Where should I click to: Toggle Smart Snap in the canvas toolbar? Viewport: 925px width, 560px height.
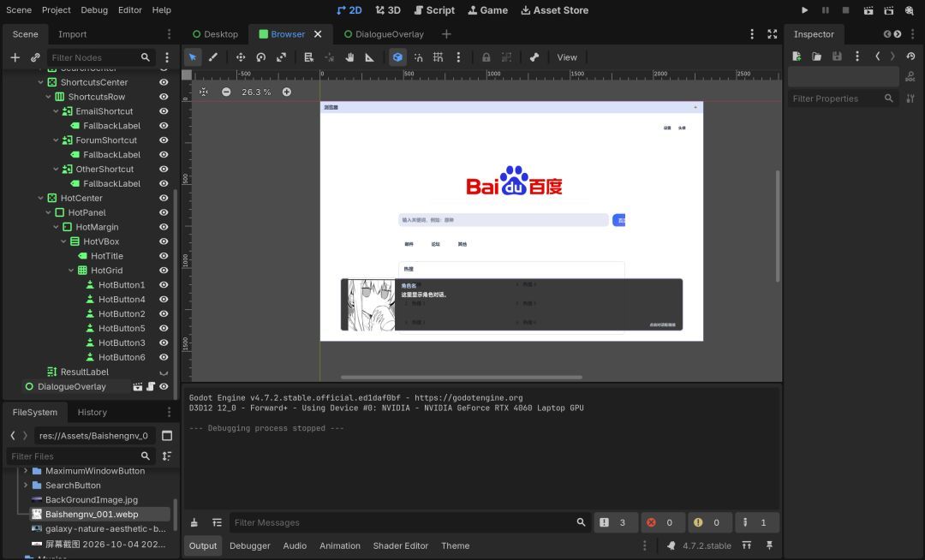418,57
